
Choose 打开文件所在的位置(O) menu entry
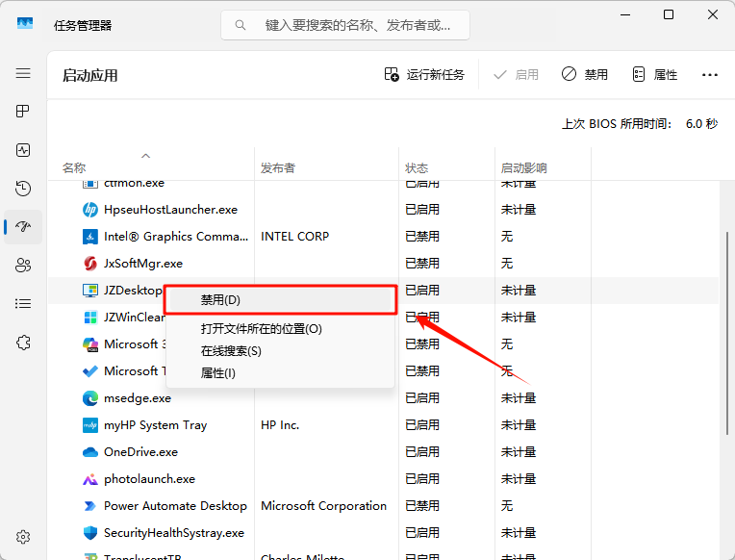coord(280,329)
